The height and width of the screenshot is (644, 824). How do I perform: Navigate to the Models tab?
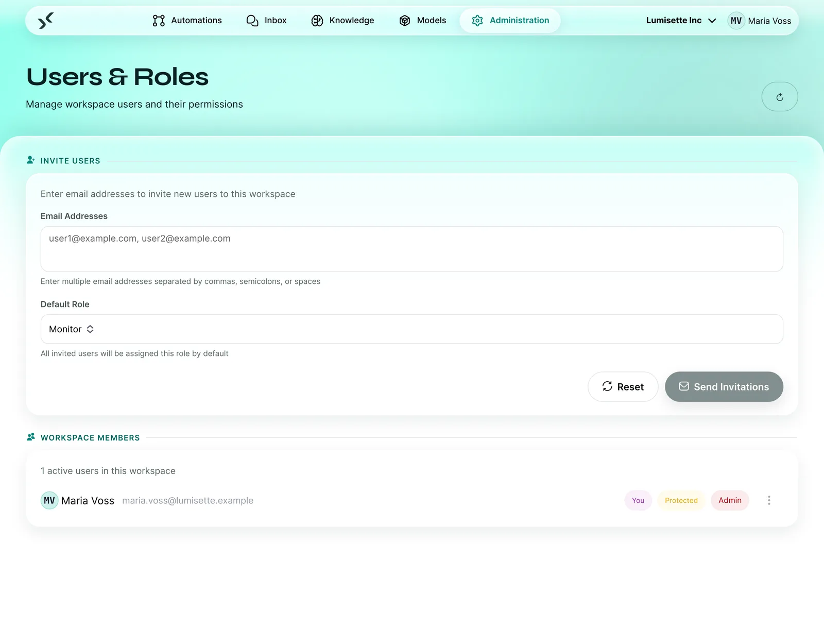pyautogui.click(x=423, y=21)
